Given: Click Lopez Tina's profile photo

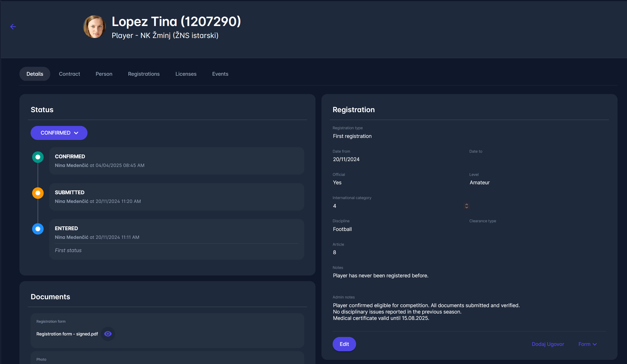Looking at the screenshot, I should [94, 27].
